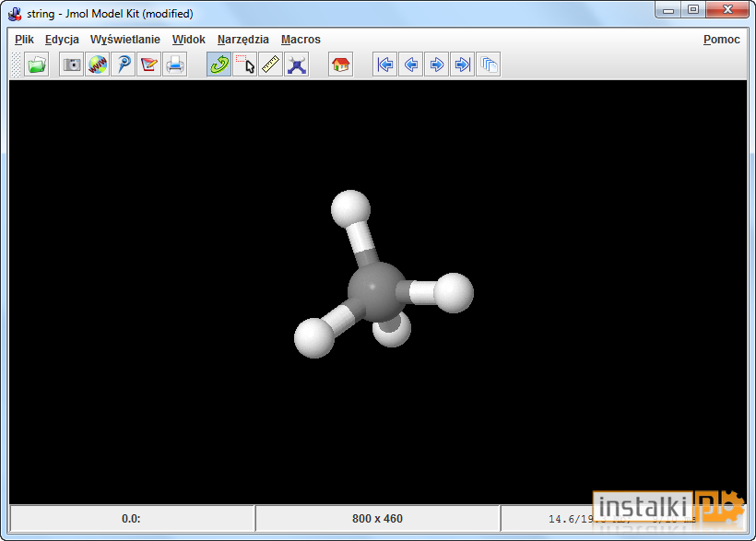This screenshot has width=756, height=541.
Task: Click the script editor pencil icon
Action: click(x=148, y=65)
